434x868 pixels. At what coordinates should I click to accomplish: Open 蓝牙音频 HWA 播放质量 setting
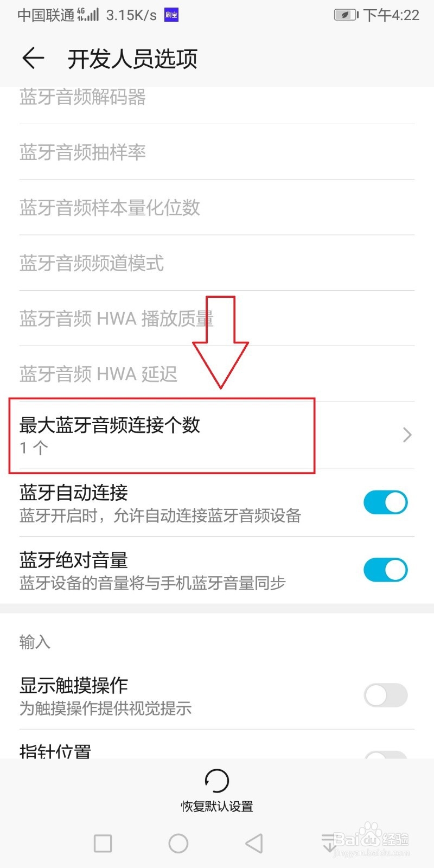pos(217,318)
